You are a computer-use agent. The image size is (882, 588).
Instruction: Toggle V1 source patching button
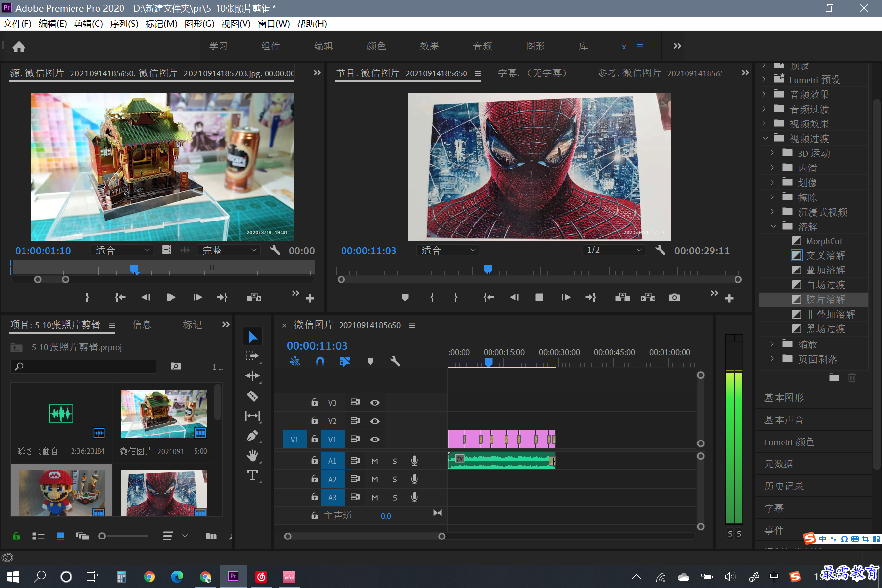tap(294, 440)
